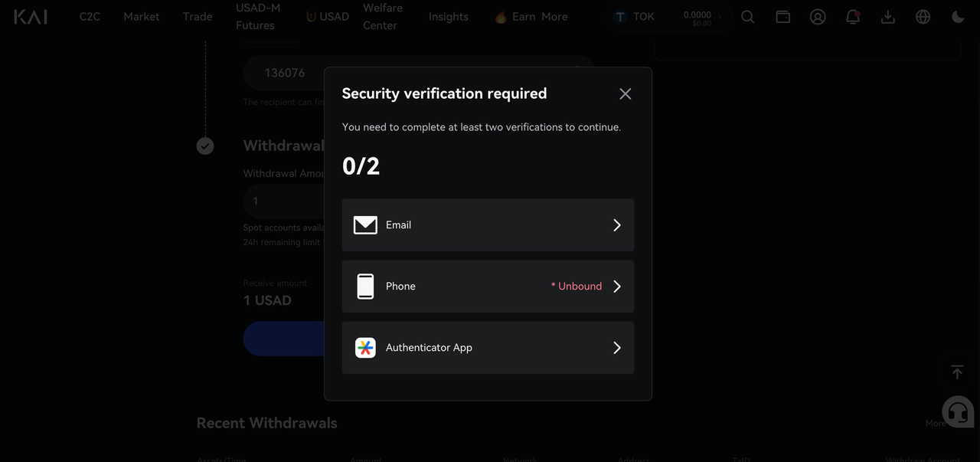Screen dimensions: 980x462
Task: Click the 0.0000 TOK balance value
Action: coord(697,15)
